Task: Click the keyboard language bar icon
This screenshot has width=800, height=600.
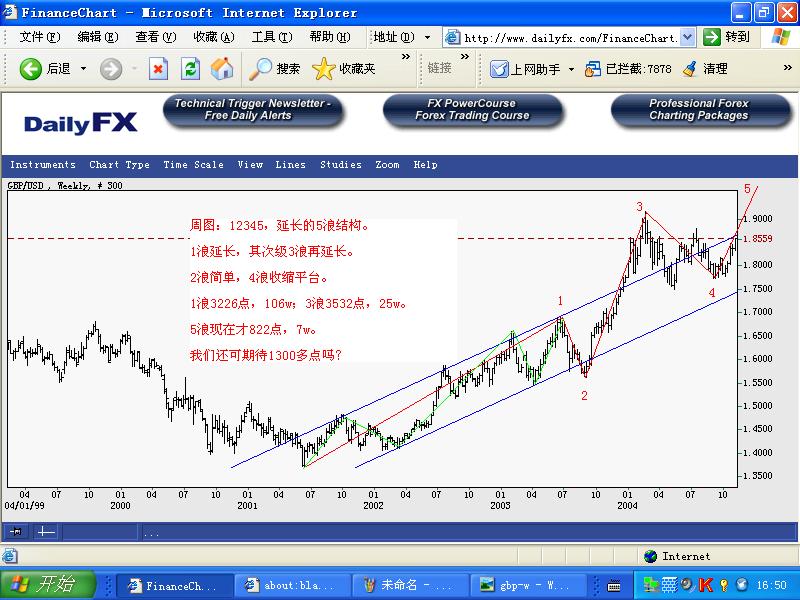Action: click(x=614, y=585)
